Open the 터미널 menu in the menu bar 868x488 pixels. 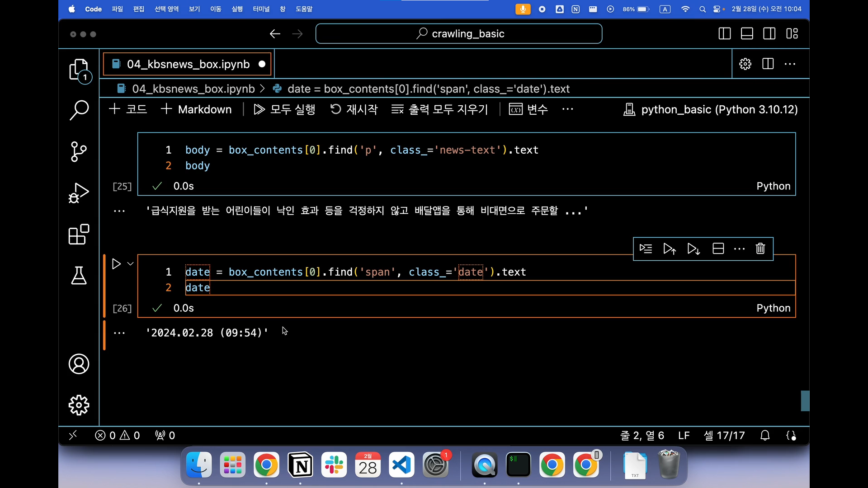tap(261, 9)
